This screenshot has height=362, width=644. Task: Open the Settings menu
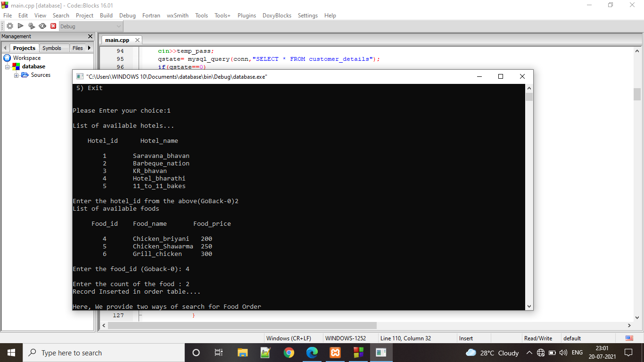(308, 16)
